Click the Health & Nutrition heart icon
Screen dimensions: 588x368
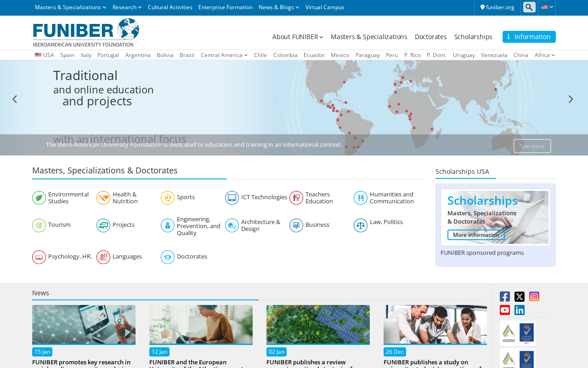tap(103, 198)
